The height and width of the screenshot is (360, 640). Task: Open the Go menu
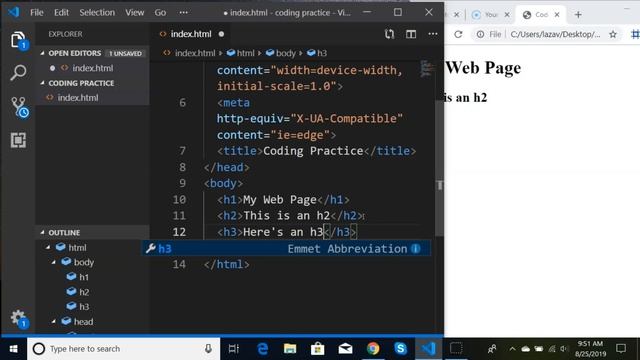[x=160, y=13]
